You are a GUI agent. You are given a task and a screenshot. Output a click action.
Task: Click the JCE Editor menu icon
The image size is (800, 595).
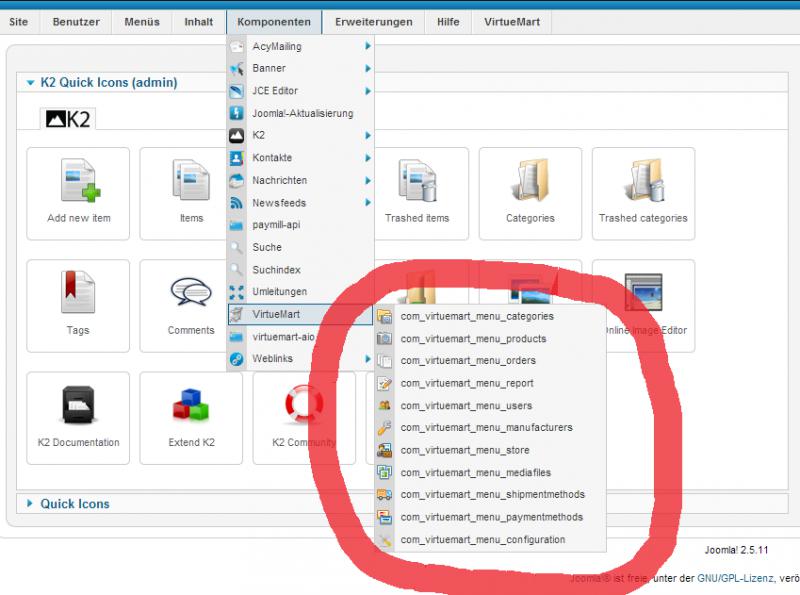click(236, 91)
